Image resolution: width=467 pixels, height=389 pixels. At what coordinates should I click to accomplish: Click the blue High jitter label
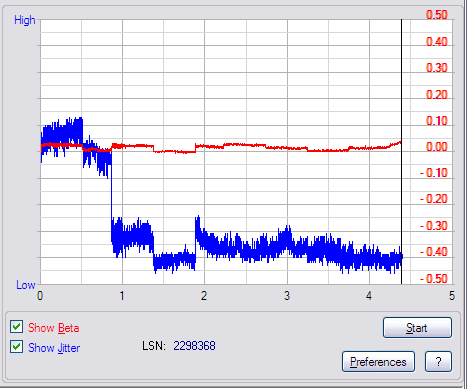point(25,20)
